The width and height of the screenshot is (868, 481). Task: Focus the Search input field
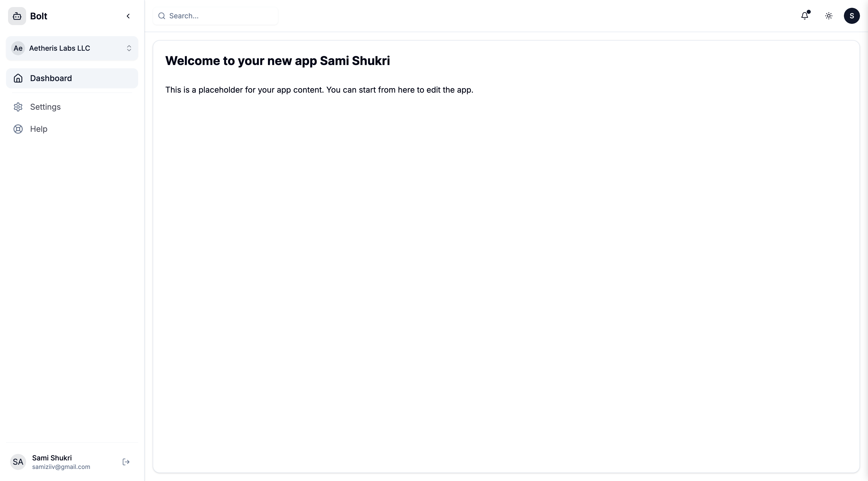pos(221,16)
